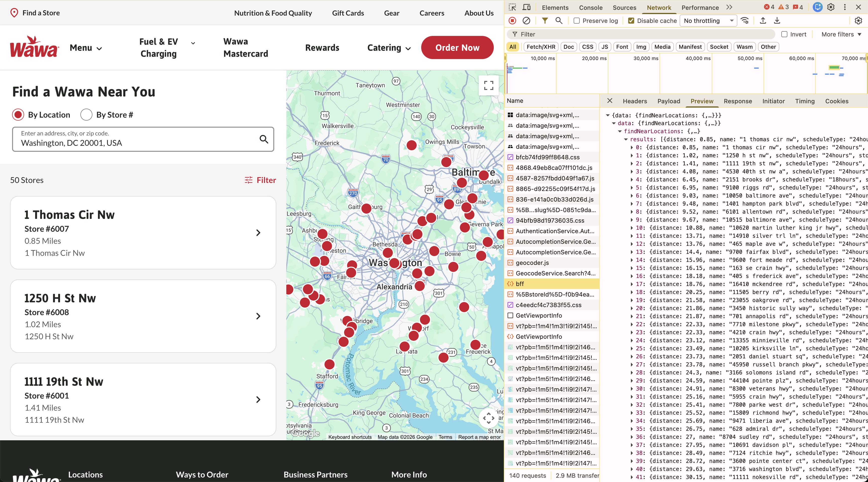
Task: Enter map fullscreen view
Action: [x=488, y=85]
